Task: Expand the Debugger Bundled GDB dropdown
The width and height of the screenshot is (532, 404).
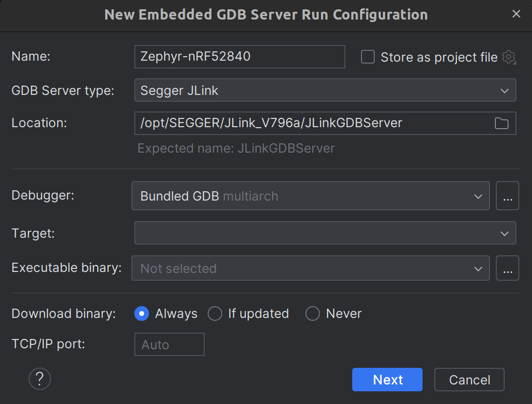Action: 310,196
